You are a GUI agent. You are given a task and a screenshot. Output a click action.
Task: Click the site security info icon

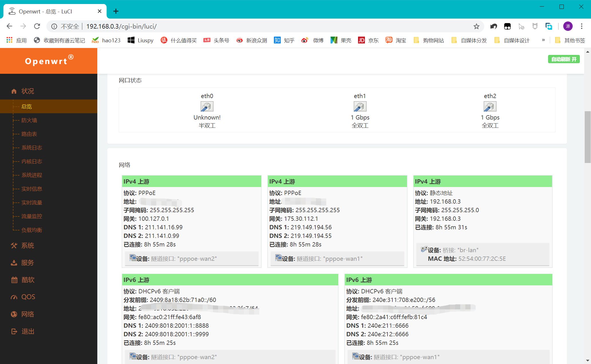click(x=54, y=26)
